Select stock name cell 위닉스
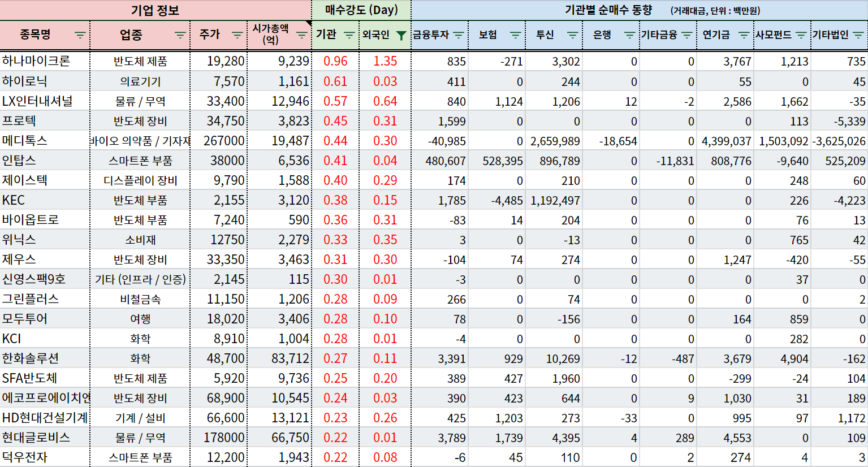 (45, 240)
